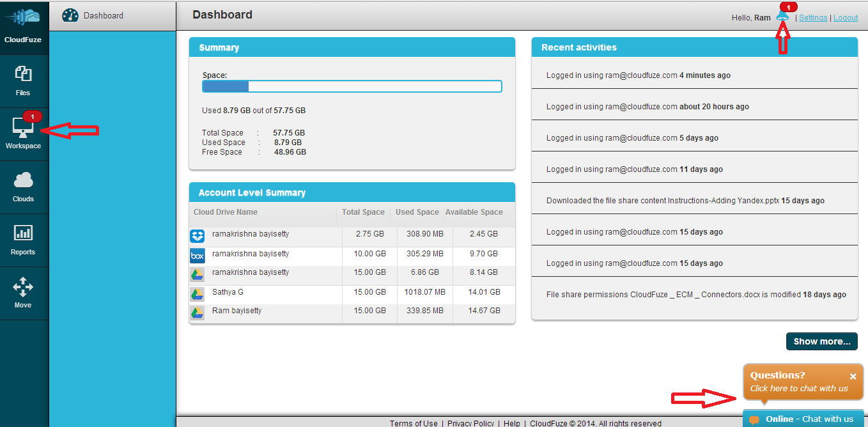
Task: Select the Dashboard tab
Action: (x=112, y=15)
